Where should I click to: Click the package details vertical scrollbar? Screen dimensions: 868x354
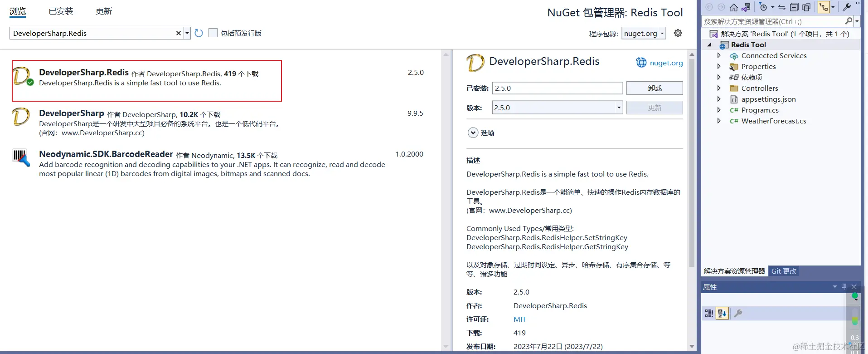tap(692, 163)
